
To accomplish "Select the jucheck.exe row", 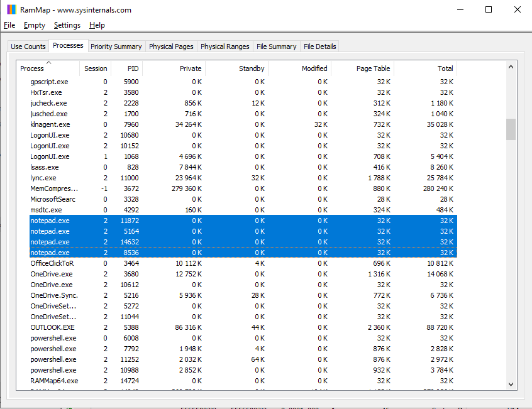I will 243,103.
